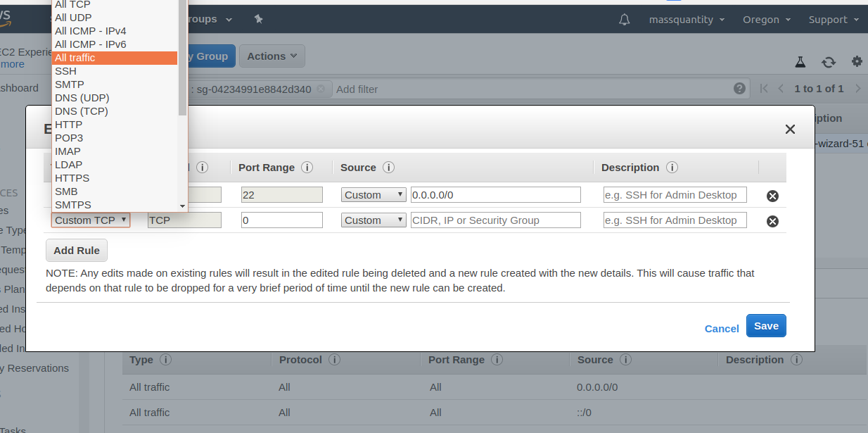
Task: Remove the Custom TCP rule row
Action: point(772,221)
